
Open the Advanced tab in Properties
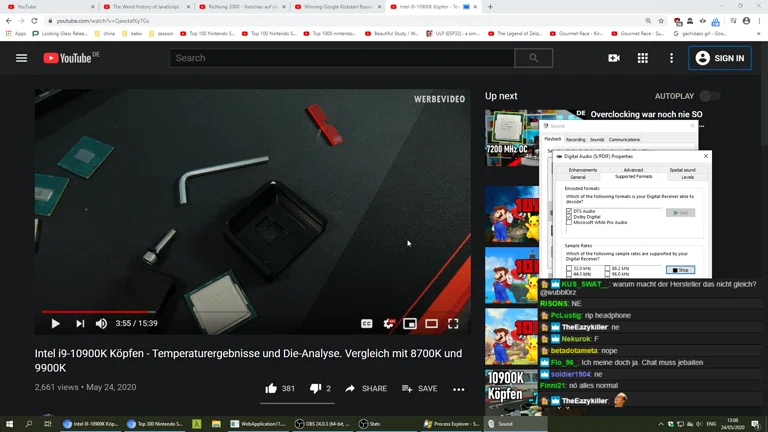[633, 170]
